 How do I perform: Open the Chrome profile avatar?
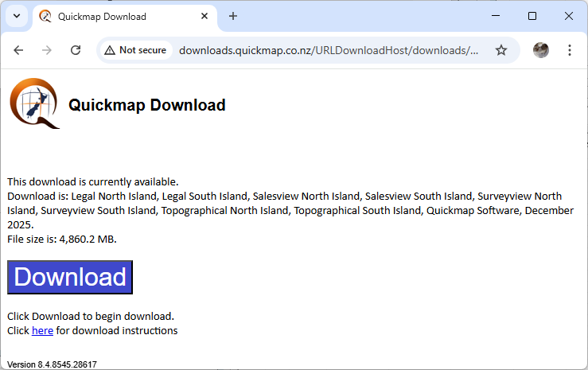coord(541,50)
